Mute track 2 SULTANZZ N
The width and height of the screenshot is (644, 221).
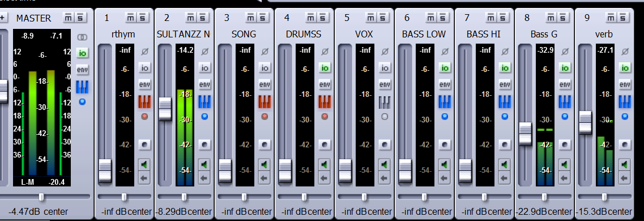pos(190,18)
